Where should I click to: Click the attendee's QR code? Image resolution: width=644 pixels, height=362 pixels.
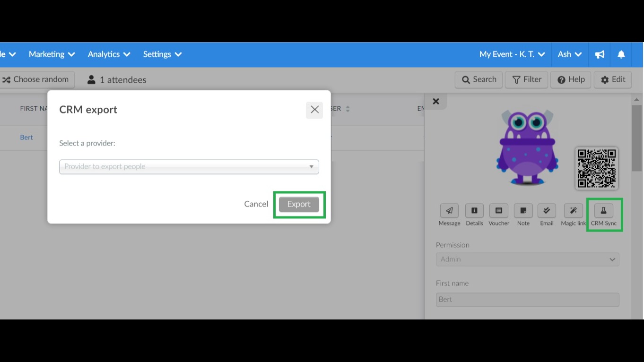pos(596,168)
